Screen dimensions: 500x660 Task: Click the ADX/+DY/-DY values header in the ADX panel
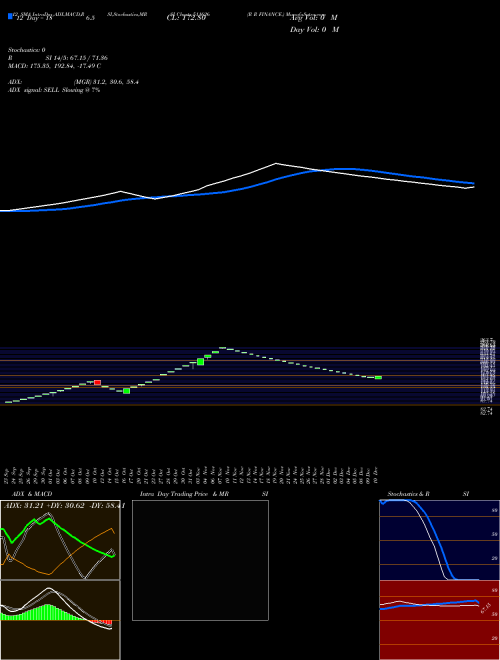pyautogui.click(x=64, y=505)
